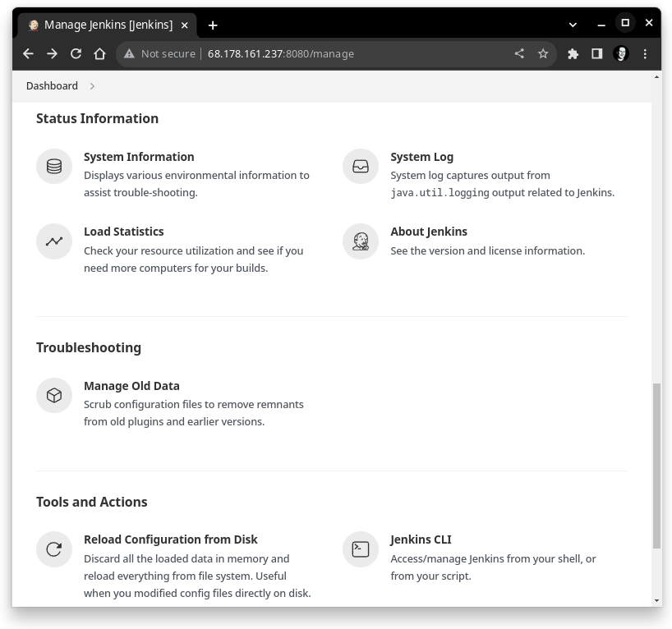
Task: Open the Load Statistics chart icon
Action: pos(54,241)
